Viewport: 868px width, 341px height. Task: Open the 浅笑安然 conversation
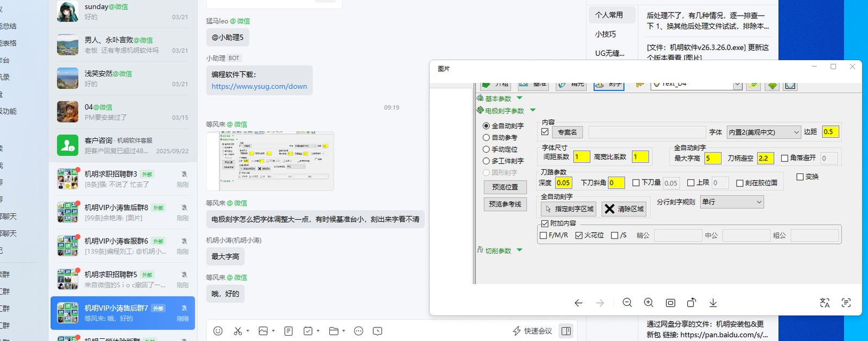coord(123,79)
